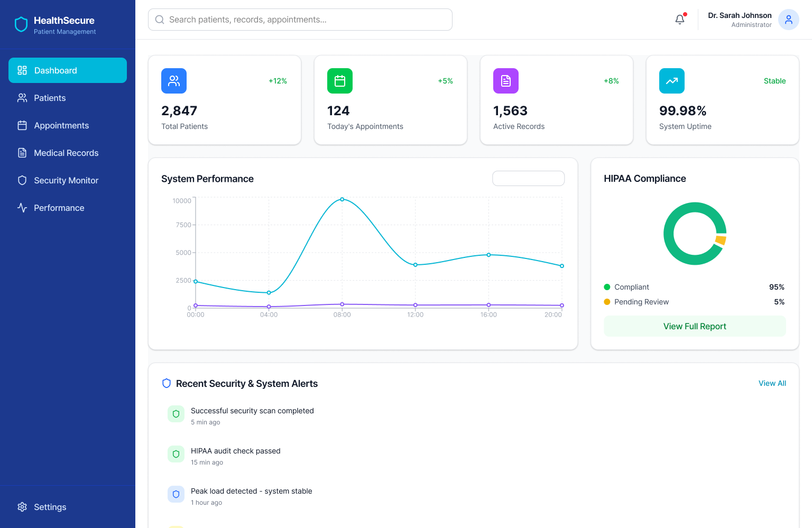Click the HealthSecure shield logo

(x=21, y=24)
